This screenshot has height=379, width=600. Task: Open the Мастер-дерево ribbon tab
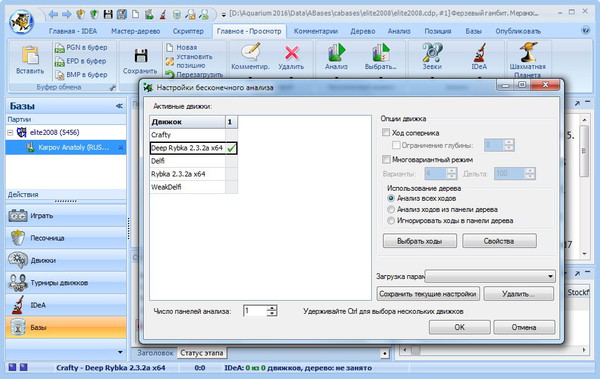135,31
